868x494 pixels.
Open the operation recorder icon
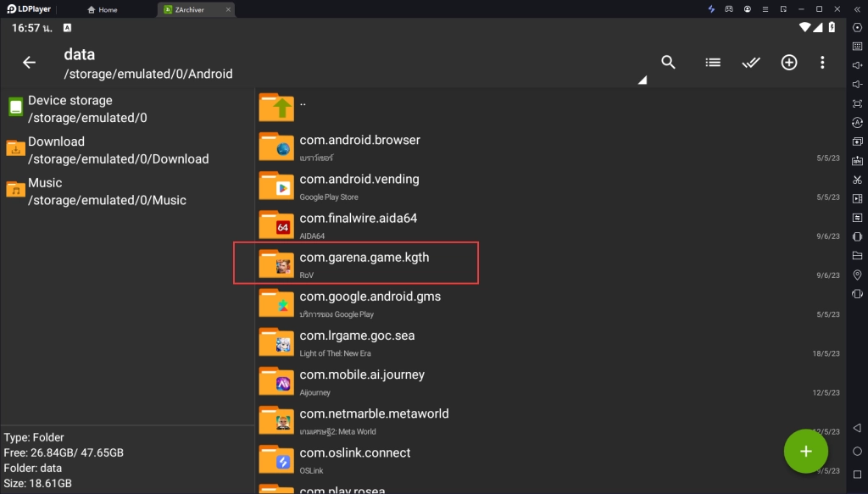pos(857,218)
